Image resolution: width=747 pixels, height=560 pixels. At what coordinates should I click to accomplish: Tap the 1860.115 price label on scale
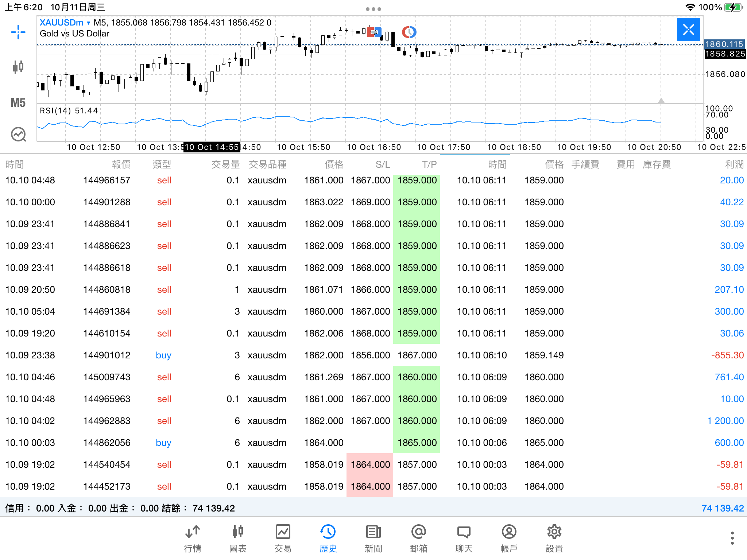click(724, 44)
